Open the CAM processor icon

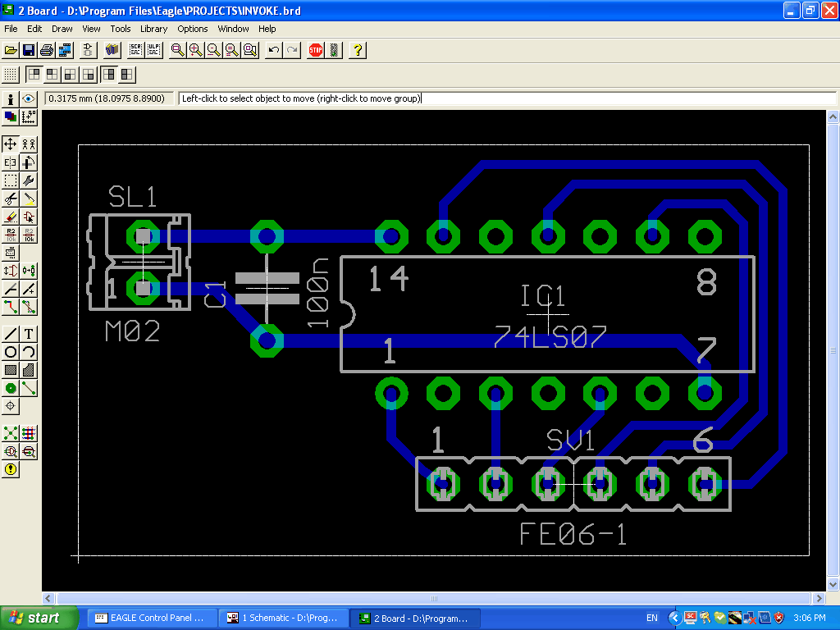[x=66, y=50]
